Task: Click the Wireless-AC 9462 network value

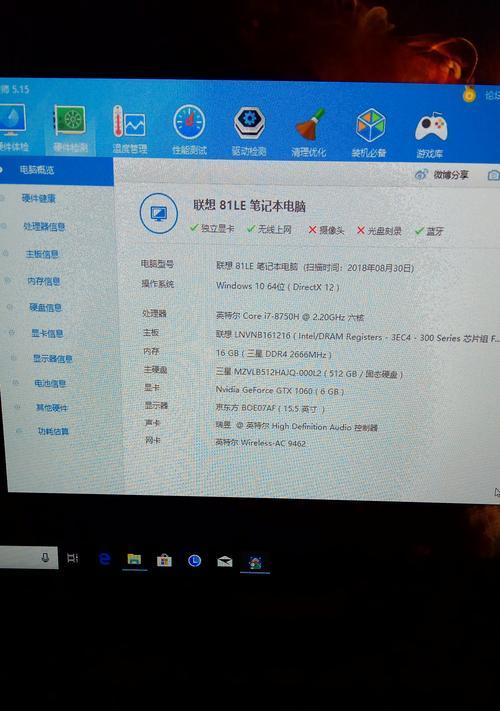Action: click(x=261, y=443)
